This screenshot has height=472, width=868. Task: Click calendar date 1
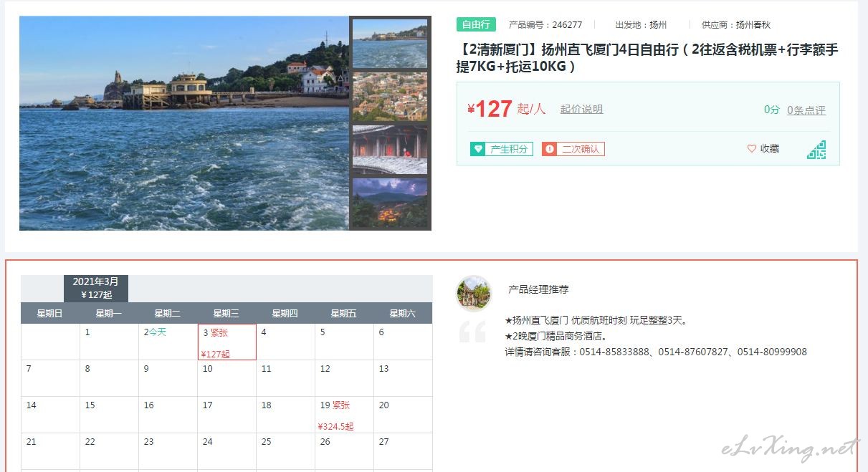tap(110, 342)
